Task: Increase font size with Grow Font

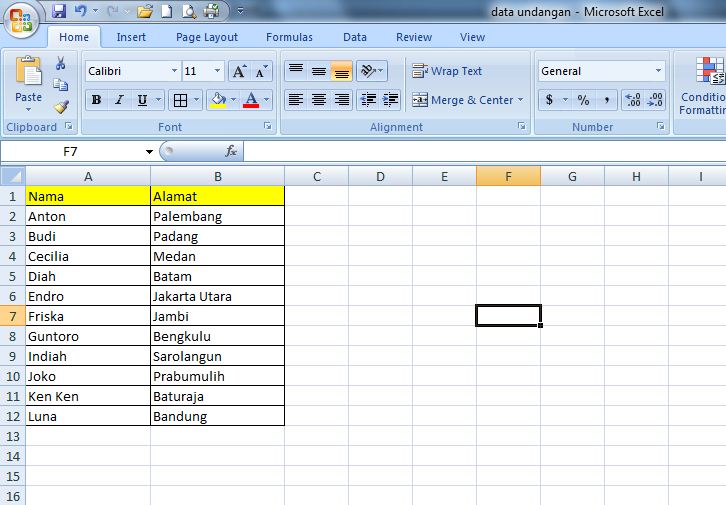Action: (x=239, y=71)
